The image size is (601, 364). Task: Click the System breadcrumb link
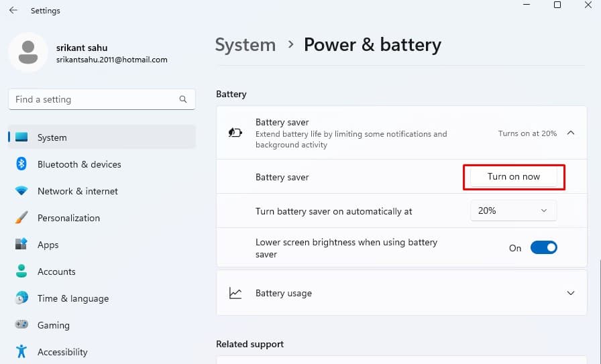(245, 45)
